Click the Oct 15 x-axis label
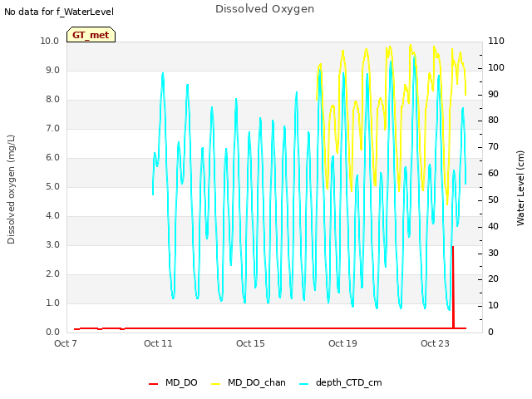The width and height of the screenshot is (532, 399). [250, 343]
